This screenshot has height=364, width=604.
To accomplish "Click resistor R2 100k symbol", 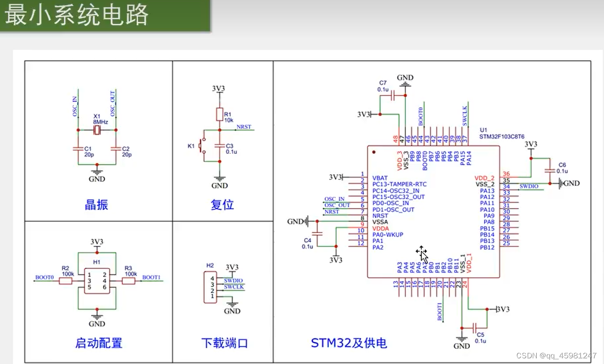I will 65,281.
